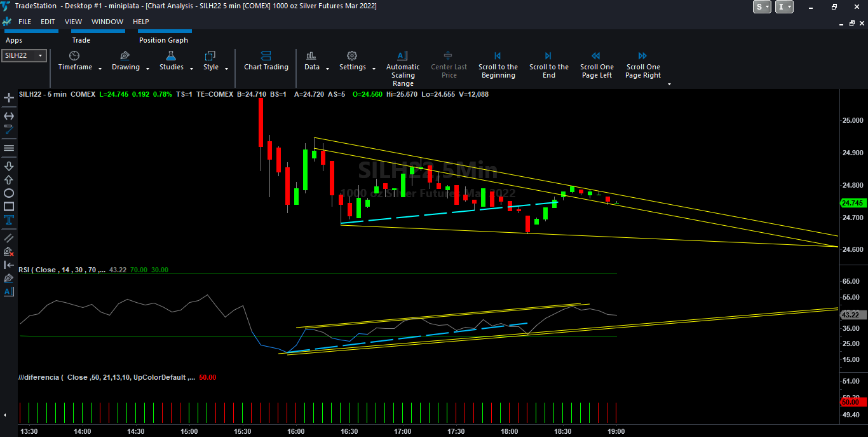Image resolution: width=868 pixels, height=437 pixels.
Task: Toggle Chart Trading
Action: (x=266, y=61)
